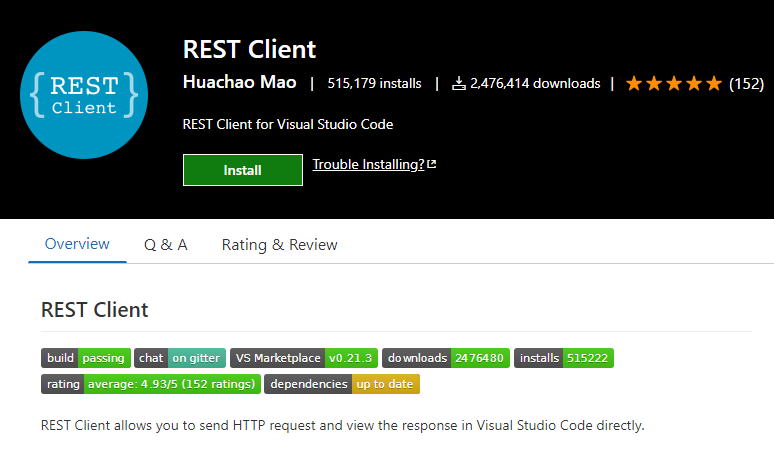Screen dimensions: 774x472
Task: Click the sentence about sending HTTP request
Action: point(343,426)
